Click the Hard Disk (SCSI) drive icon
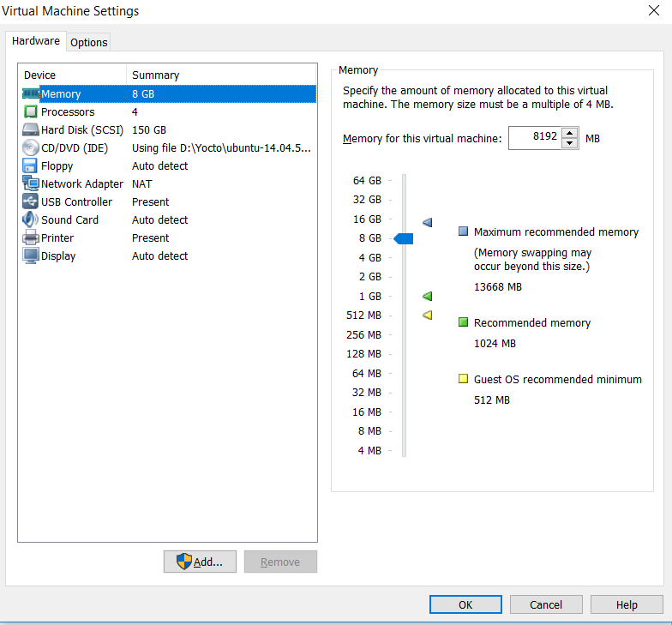This screenshot has height=625, width=672. (x=31, y=130)
